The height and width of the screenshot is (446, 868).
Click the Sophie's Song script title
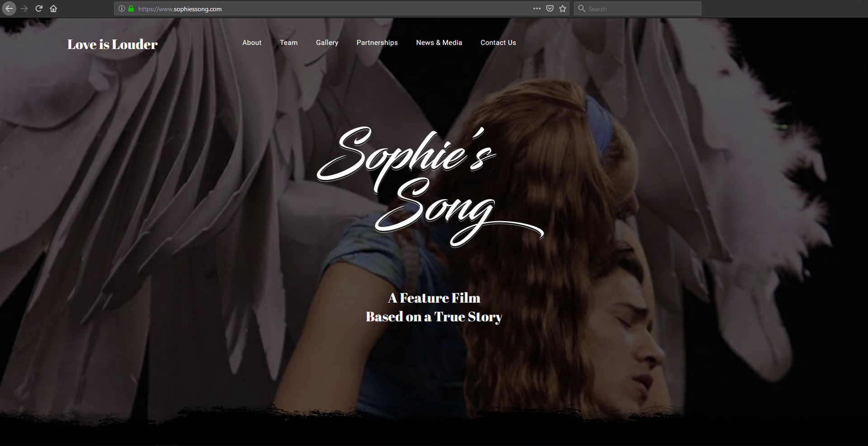[x=429, y=187]
